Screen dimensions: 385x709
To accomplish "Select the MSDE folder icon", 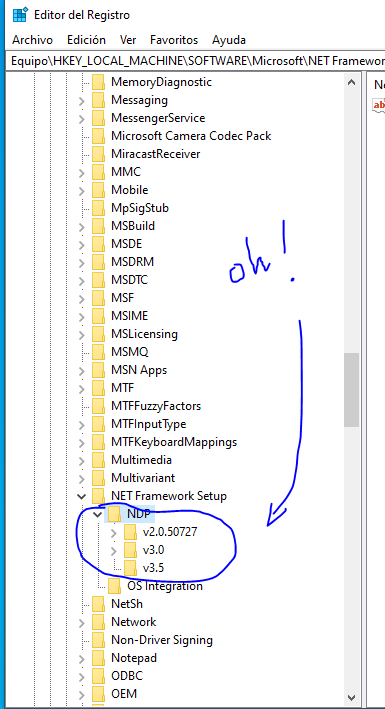I will 98,244.
